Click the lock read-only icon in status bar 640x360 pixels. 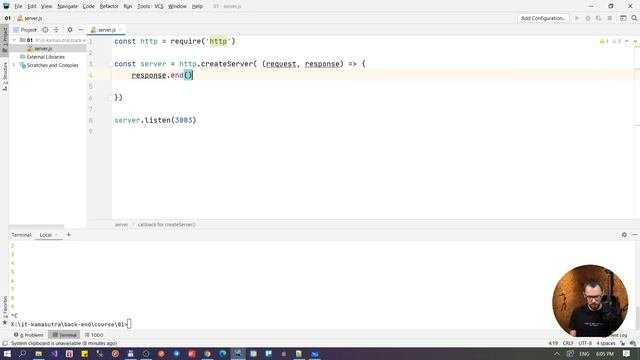tap(622, 343)
